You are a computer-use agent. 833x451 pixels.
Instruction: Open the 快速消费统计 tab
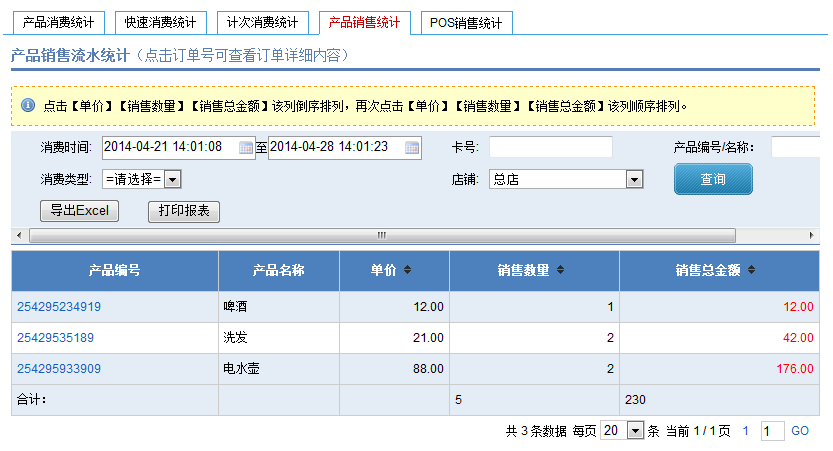coord(160,22)
